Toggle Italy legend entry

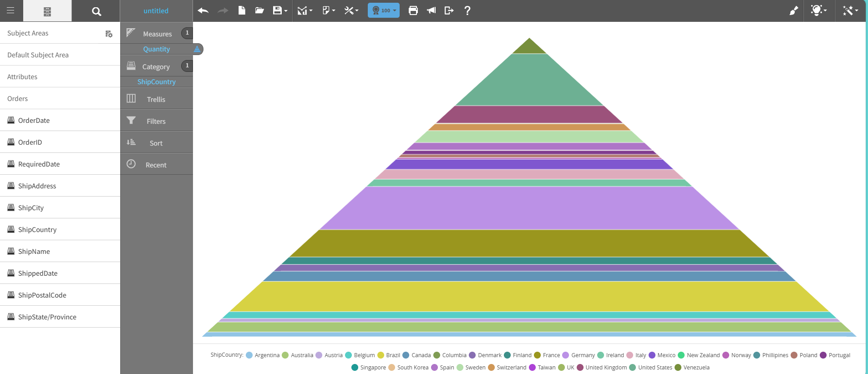coord(636,355)
